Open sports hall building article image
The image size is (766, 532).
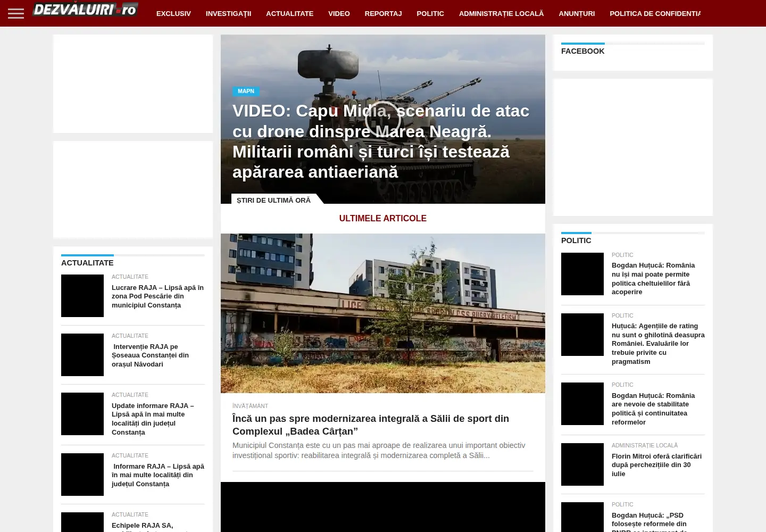point(383,313)
